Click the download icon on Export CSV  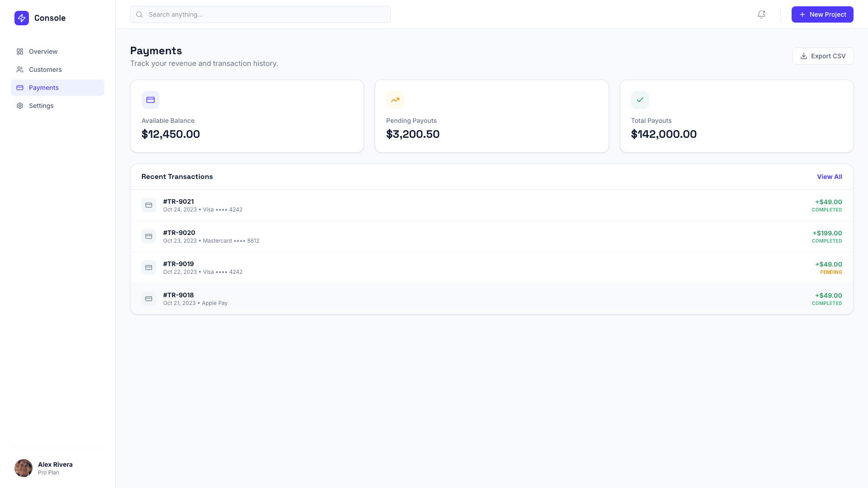pyautogui.click(x=803, y=56)
